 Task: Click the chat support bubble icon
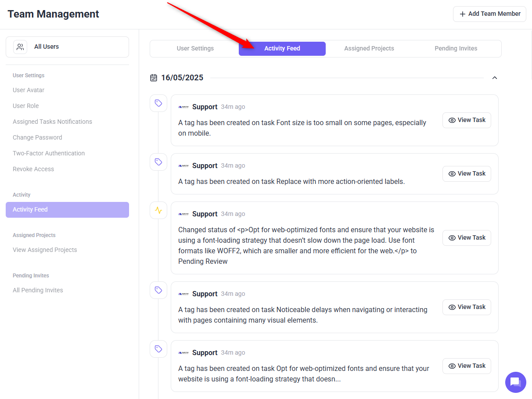click(515, 382)
